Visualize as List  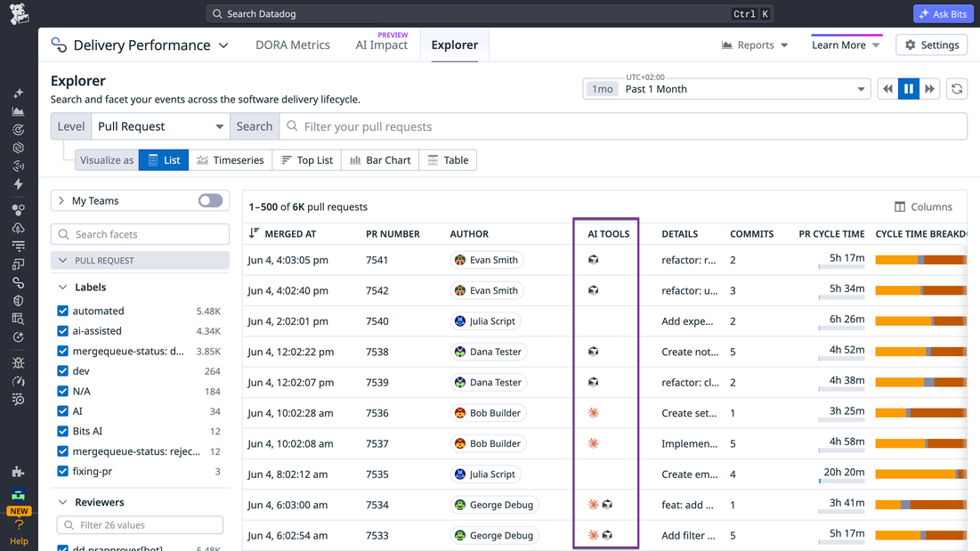pos(164,160)
